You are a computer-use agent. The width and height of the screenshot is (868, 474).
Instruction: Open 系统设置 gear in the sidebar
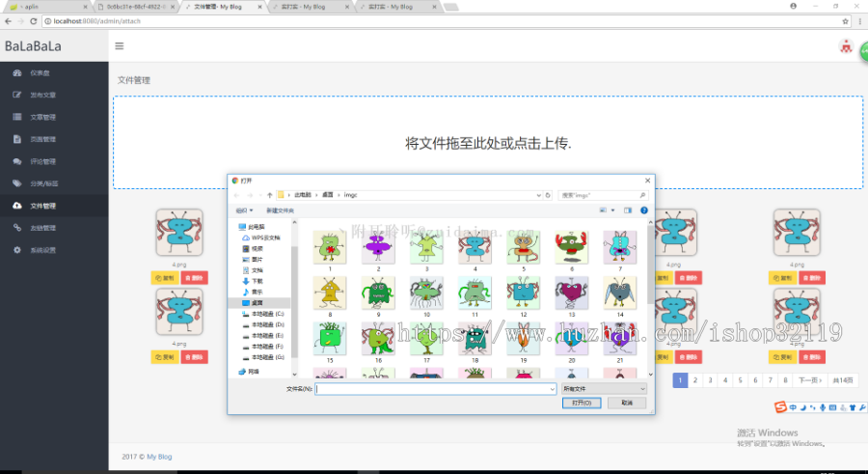pyautogui.click(x=54, y=250)
